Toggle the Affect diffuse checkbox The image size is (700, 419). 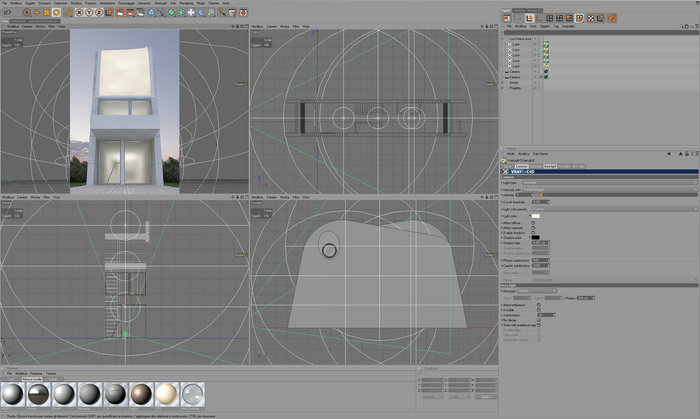click(533, 223)
